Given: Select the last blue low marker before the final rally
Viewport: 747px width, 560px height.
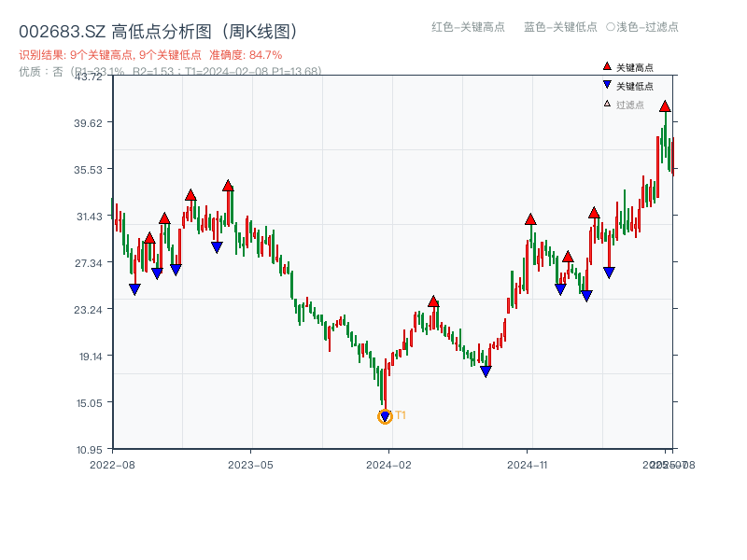Looking at the screenshot, I should point(609,273).
